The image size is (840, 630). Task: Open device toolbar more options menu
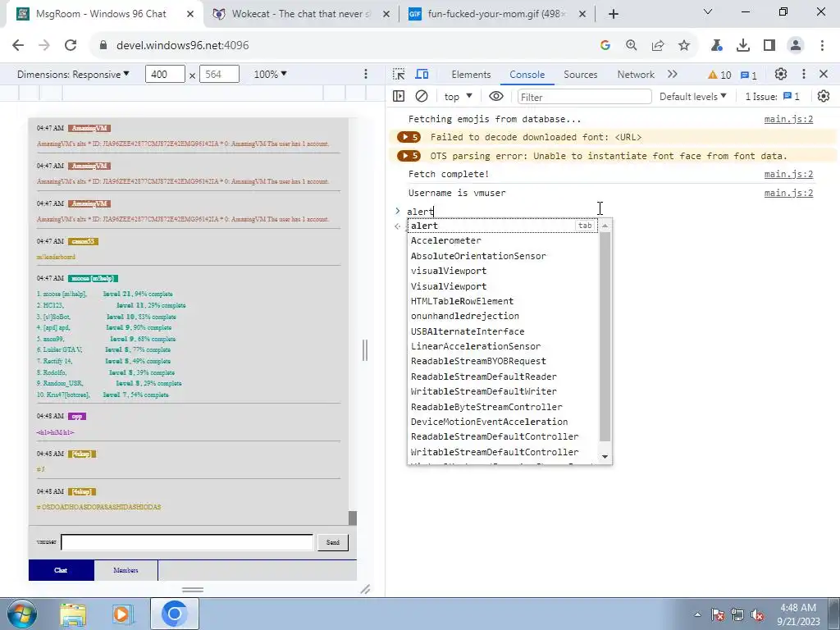[366, 75]
